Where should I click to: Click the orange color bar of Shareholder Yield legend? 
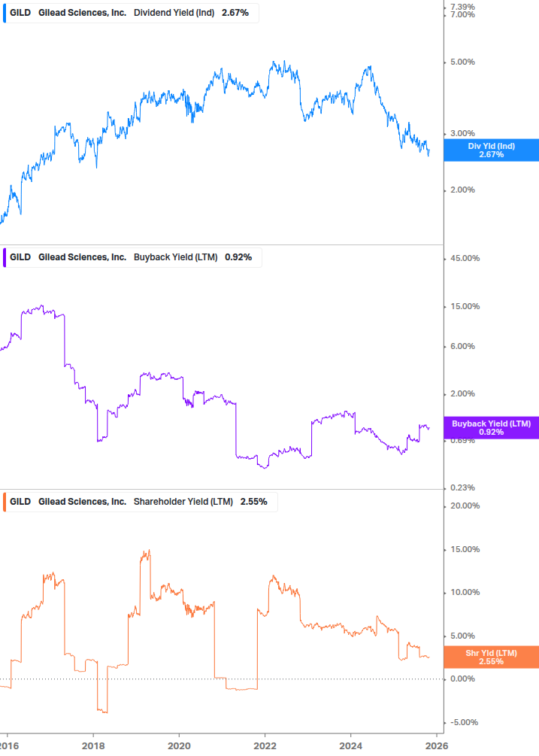(5, 502)
